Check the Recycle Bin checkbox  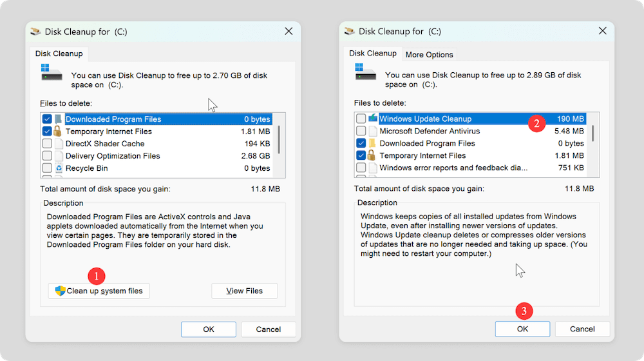[x=47, y=168]
